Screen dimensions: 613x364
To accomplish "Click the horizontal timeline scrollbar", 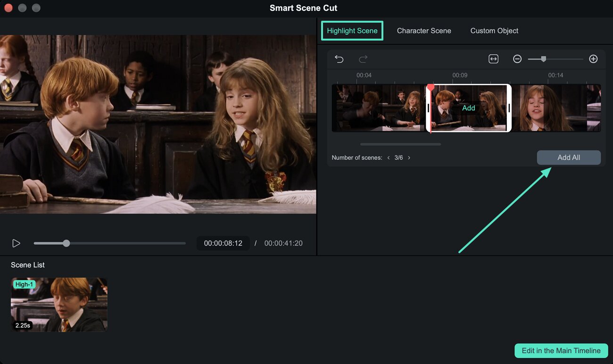I will [x=400, y=144].
